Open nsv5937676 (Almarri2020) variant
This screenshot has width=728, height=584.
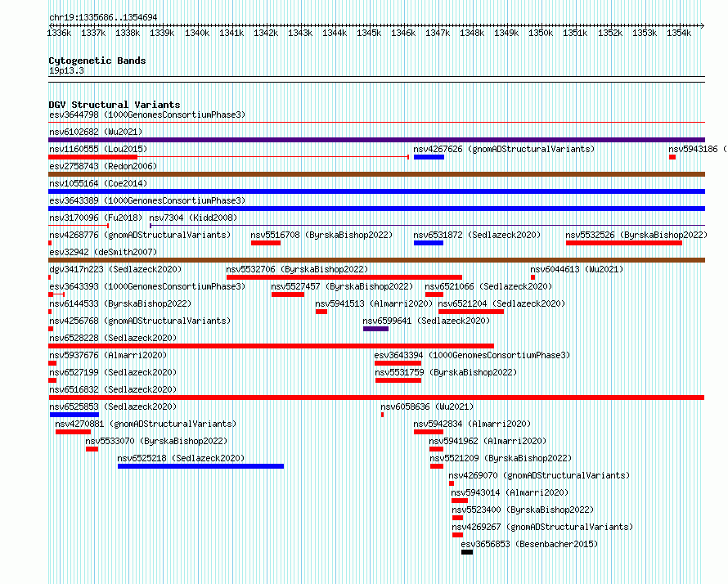pyautogui.click(x=108, y=355)
